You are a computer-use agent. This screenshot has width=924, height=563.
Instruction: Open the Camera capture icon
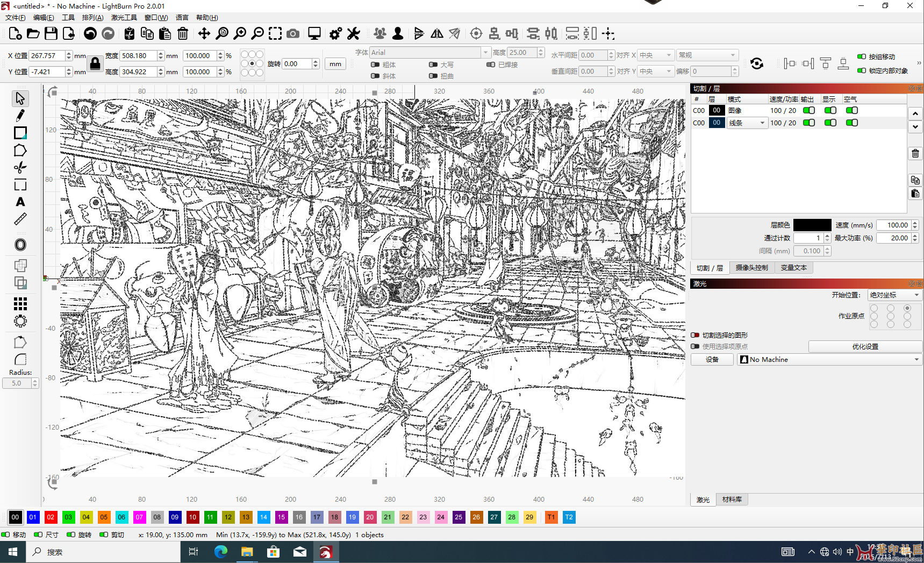(x=293, y=33)
